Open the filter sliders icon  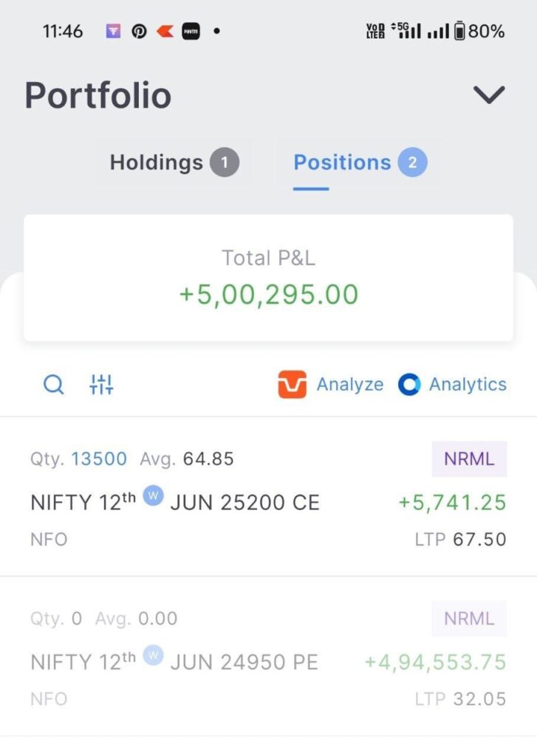coord(101,385)
